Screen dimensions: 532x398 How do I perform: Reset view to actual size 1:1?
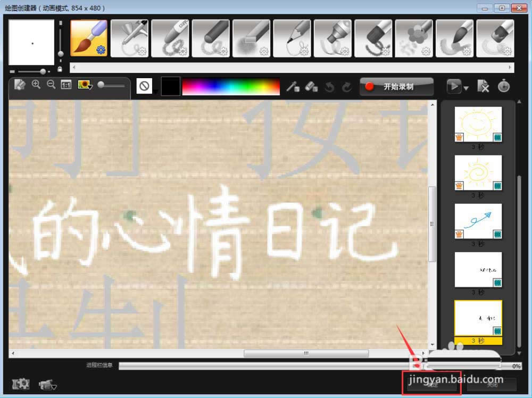(66, 85)
